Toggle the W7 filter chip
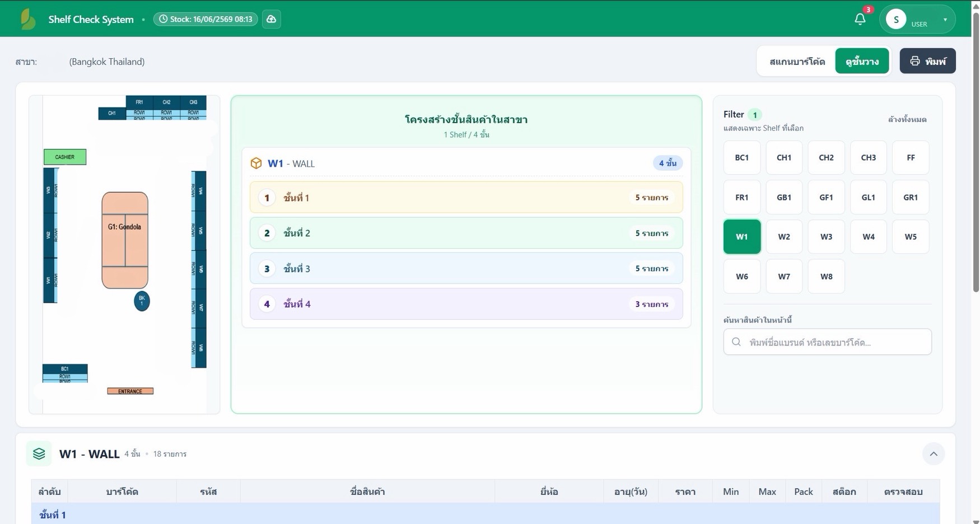The height and width of the screenshot is (524, 980). pos(784,277)
